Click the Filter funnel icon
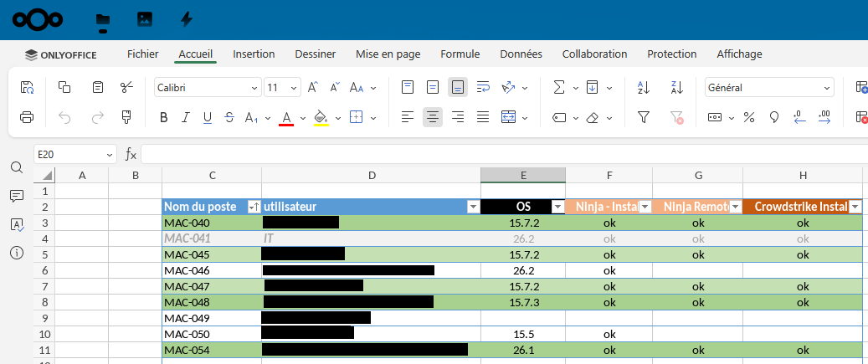 tap(644, 117)
